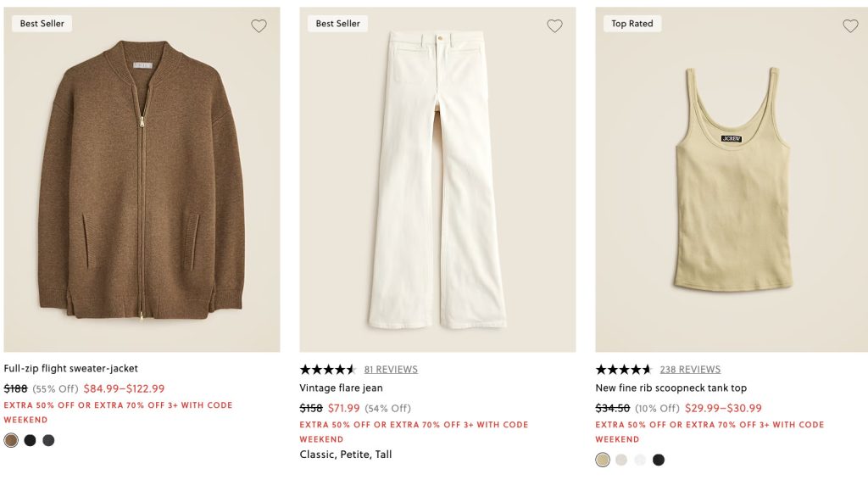Click star rating of scoopneck tank top
This screenshot has height=491, width=868.
[624, 370]
